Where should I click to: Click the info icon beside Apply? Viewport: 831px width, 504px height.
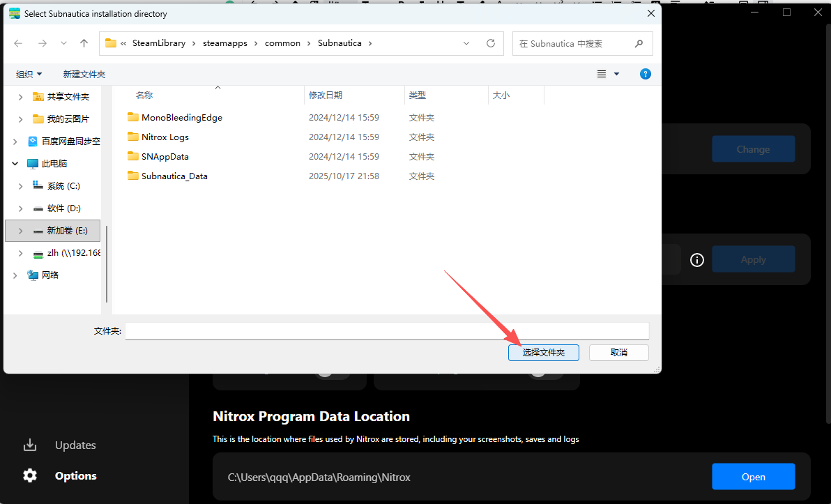696,260
